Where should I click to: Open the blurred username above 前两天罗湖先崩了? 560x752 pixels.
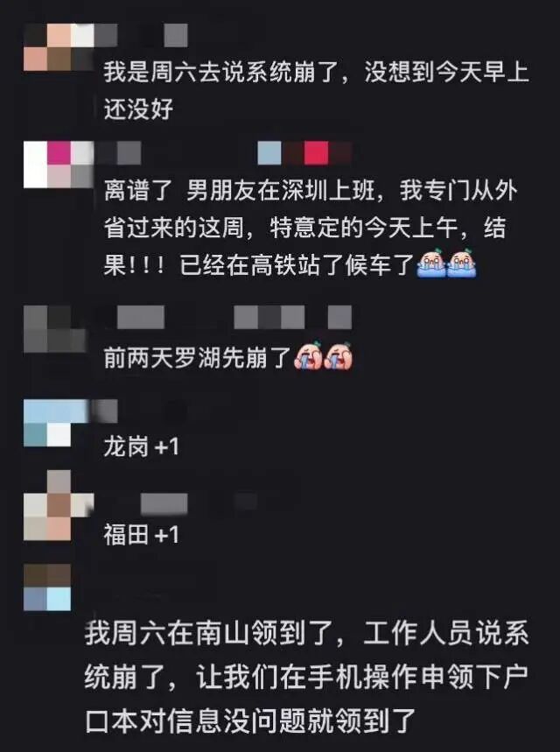(234, 318)
